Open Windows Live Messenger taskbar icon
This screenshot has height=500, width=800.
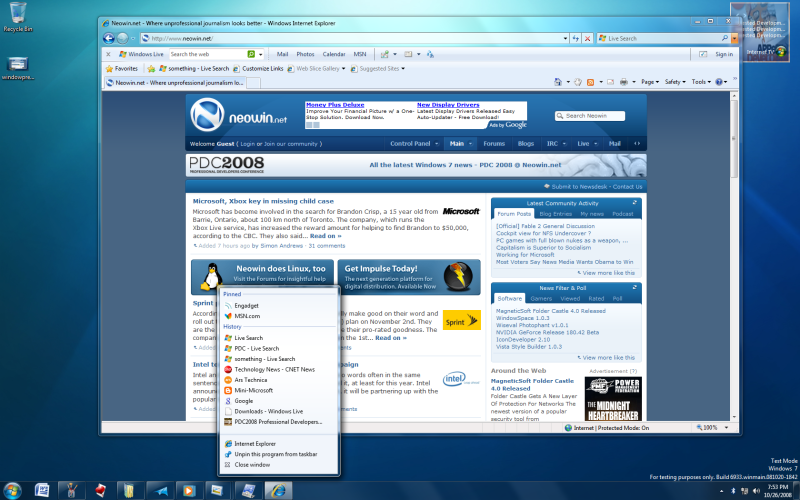[x=162, y=491]
